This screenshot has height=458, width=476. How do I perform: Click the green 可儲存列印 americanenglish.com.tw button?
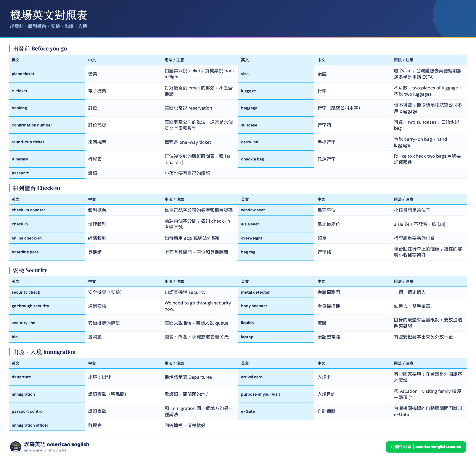tap(426, 447)
